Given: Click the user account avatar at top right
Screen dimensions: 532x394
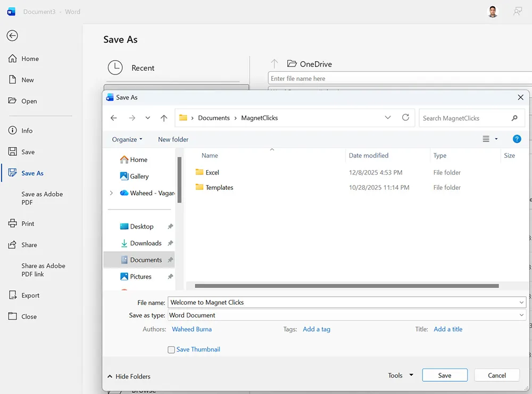Looking at the screenshot, I should pyautogui.click(x=492, y=11).
